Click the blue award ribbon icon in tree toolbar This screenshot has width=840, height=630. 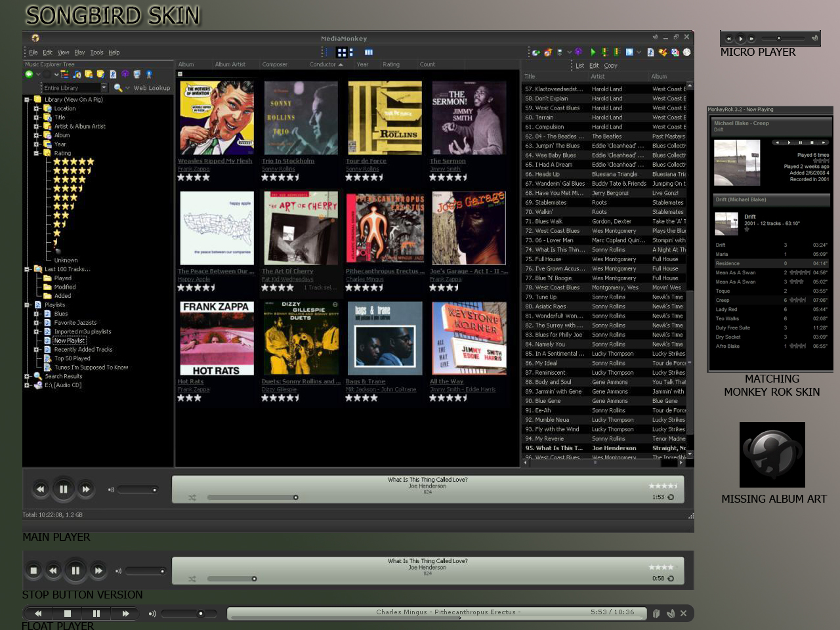(149, 74)
